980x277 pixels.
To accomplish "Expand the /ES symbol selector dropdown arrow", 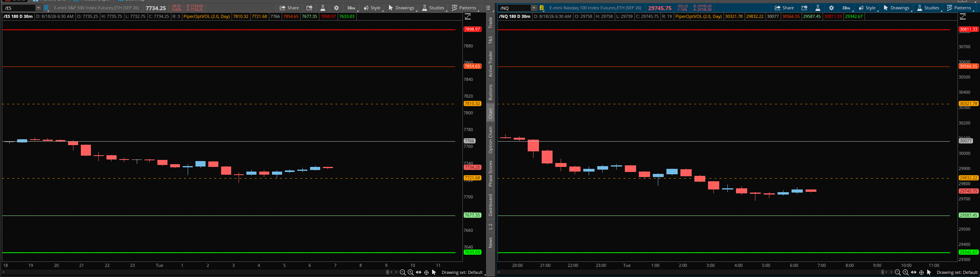I will (x=38, y=8).
